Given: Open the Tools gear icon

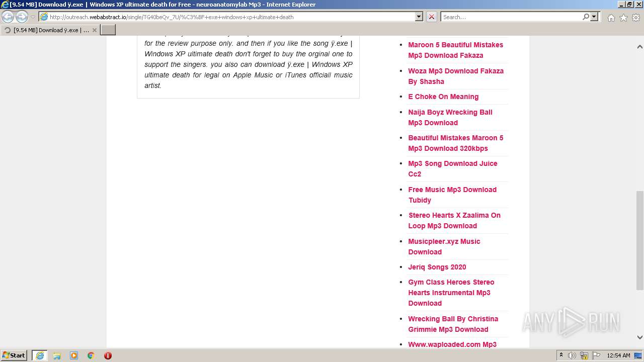Looking at the screenshot, I should click(636, 18).
